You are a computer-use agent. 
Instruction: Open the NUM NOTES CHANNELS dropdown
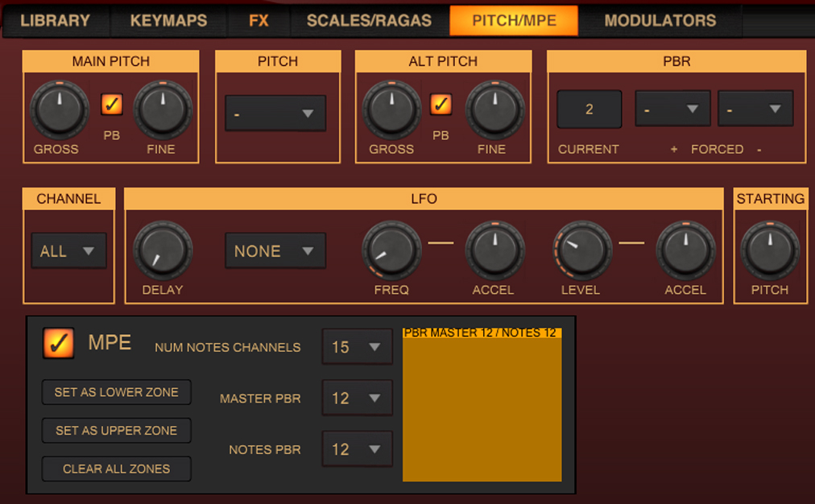[357, 346]
